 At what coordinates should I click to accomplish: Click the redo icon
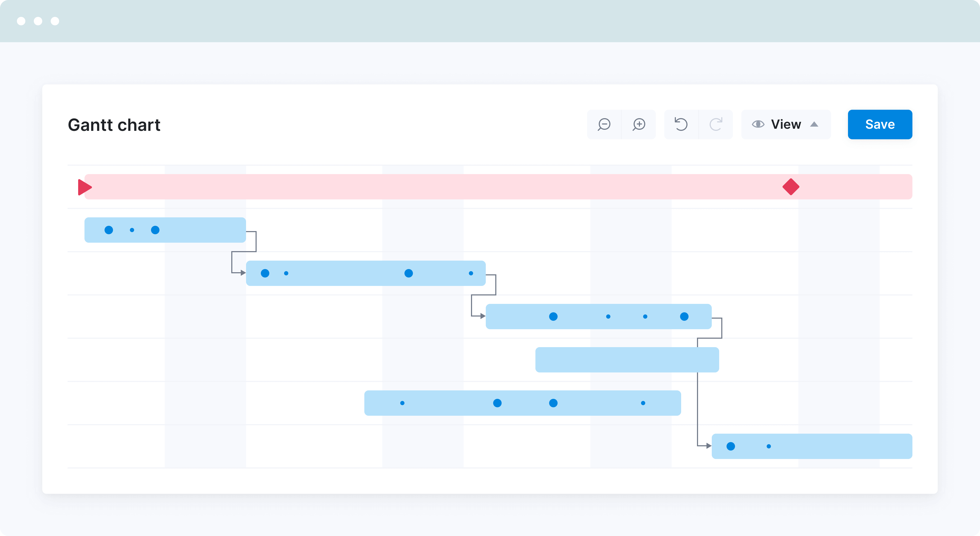pyautogui.click(x=715, y=124)
